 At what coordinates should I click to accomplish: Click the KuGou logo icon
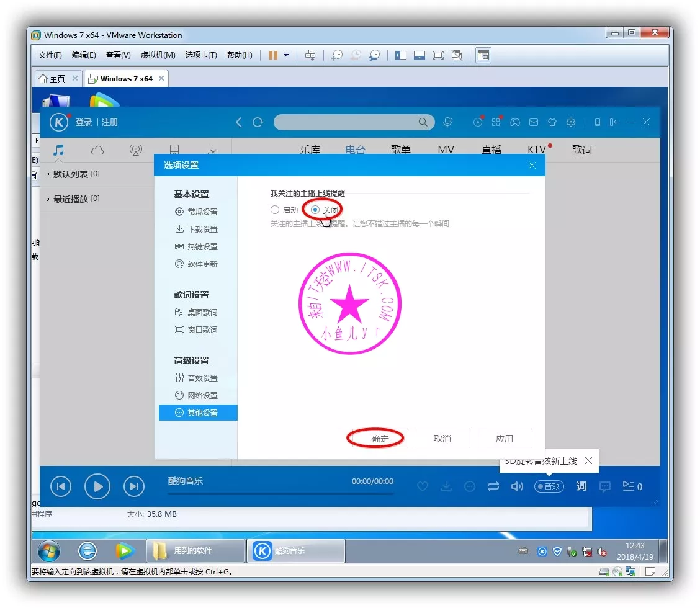[59, 122]
